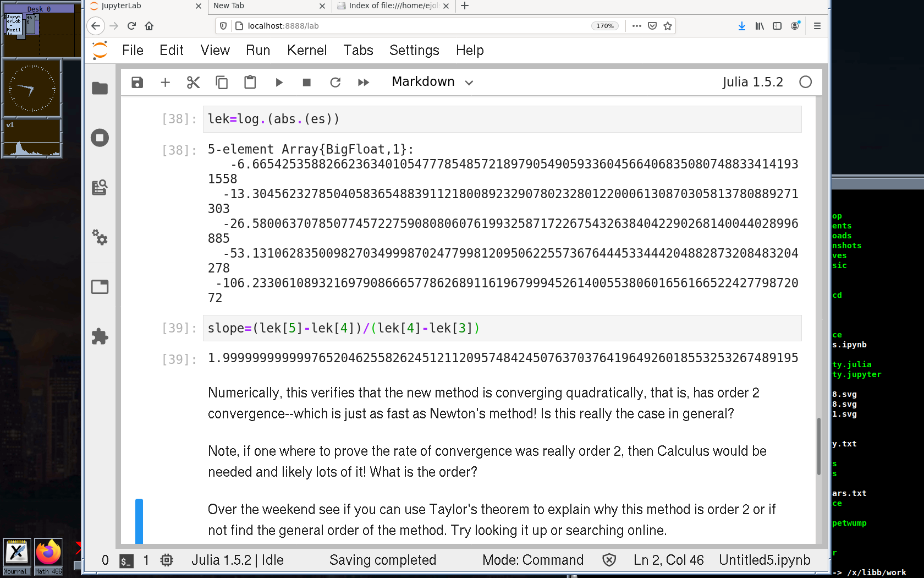Restart the kernel using the refresh icon
The image size is (924, 578).
pyautogui.click(x=335, y=83)
